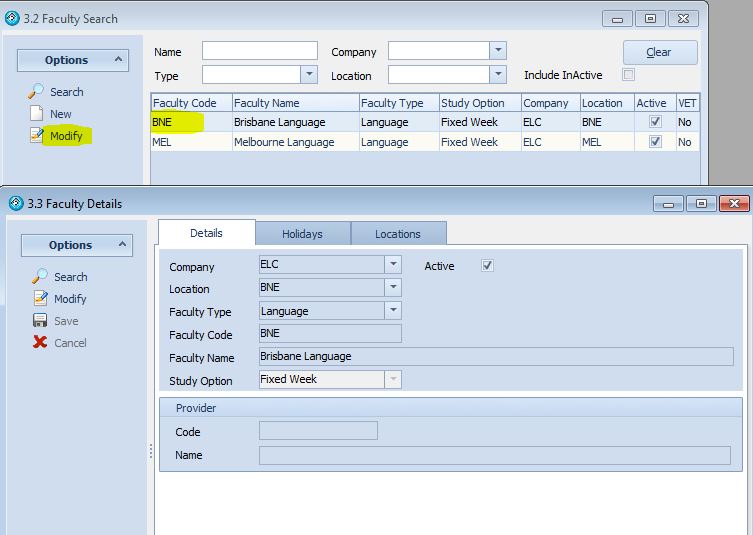Click the Modify pencil icon in Faculty Details

(x=40, y=298)
